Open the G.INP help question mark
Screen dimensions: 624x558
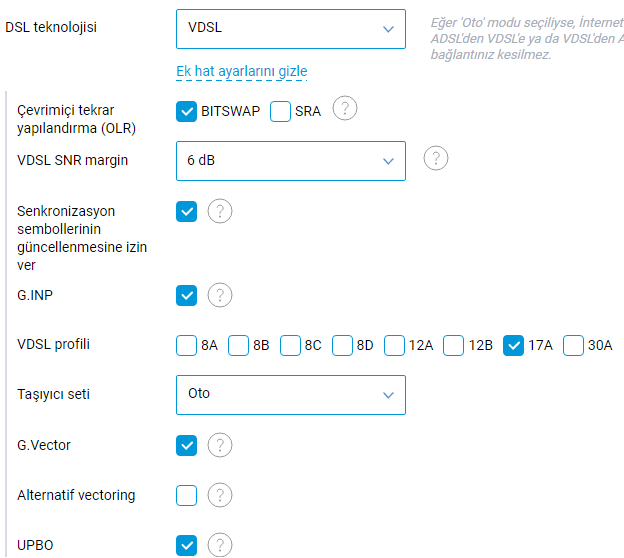click(220, 295)
